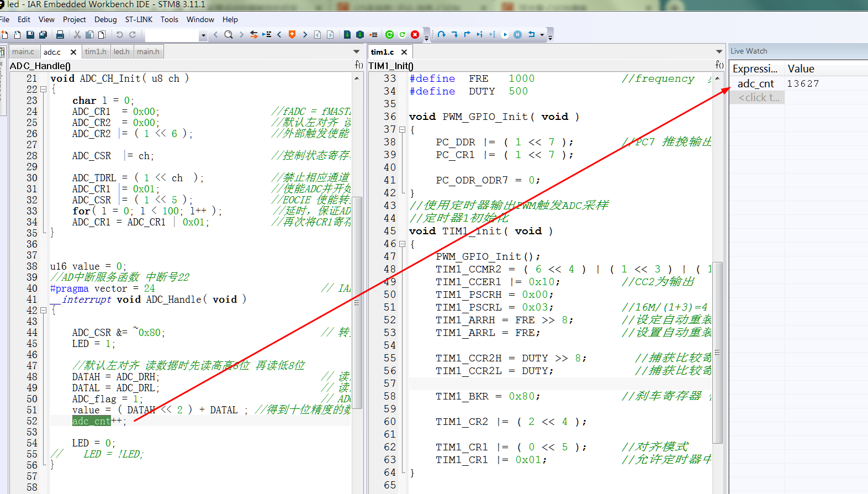The width and height of the screenshot is (868, 494).
Task: Open the ST-LINK menu
Action: [x=139, y=19]
